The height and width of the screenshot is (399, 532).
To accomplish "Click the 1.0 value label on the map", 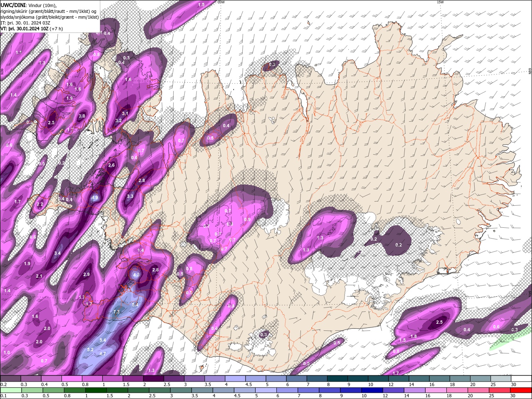I will pyautogui.click(x=7, y=352).
